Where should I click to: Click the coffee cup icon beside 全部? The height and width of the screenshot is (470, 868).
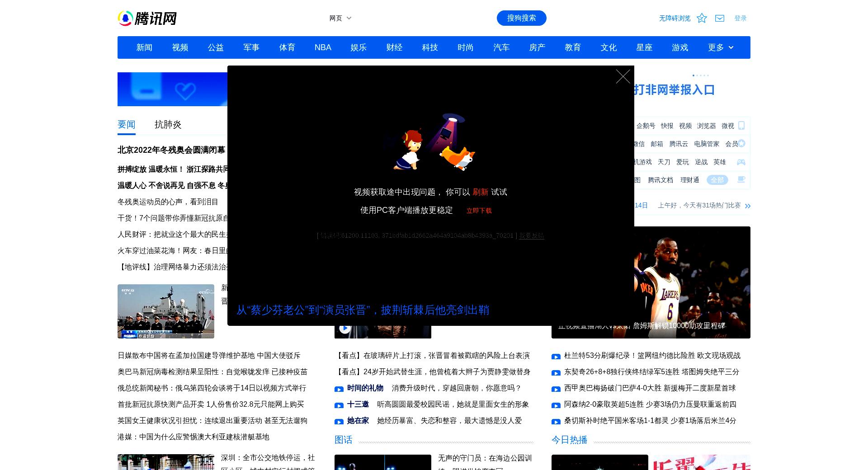tap(741, 179)
